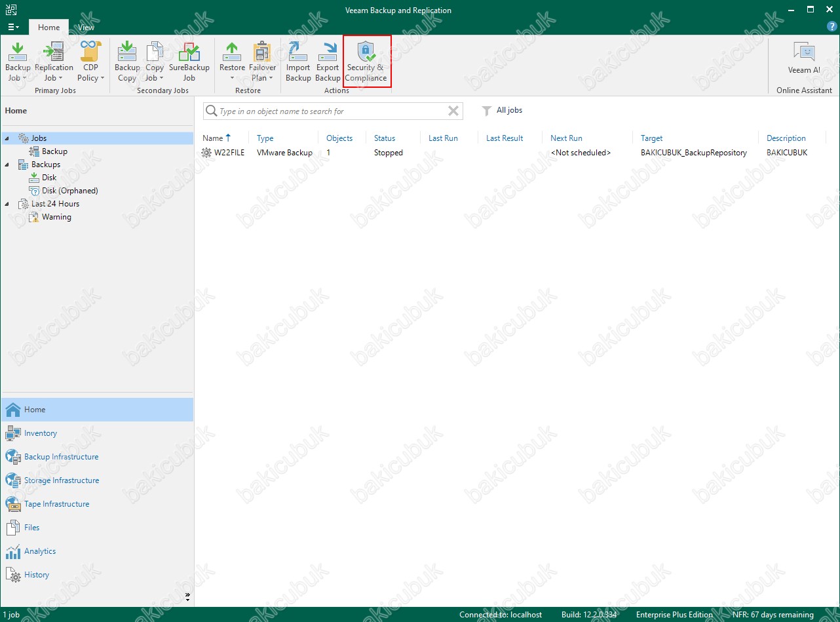Image resolution: width=840 pixels, height=622 pixels.
Task: Select Last 24 Hours tree node
Action: coord(55,204)
